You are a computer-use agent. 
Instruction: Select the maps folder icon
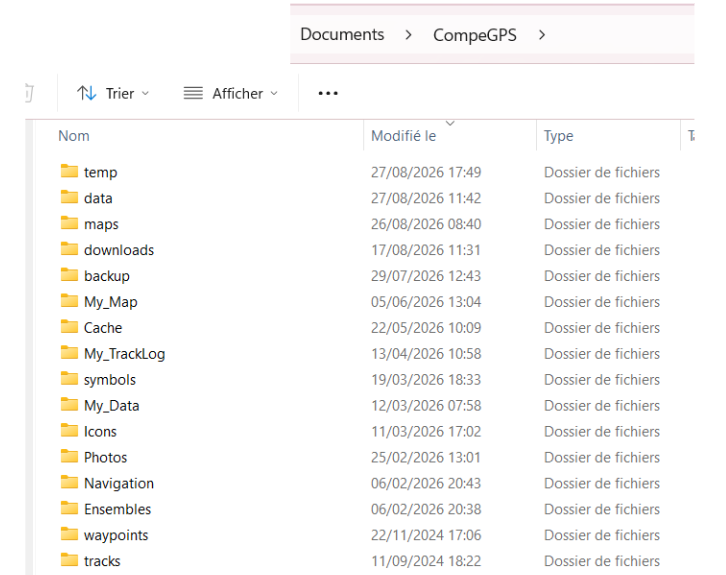coord(69,223)
